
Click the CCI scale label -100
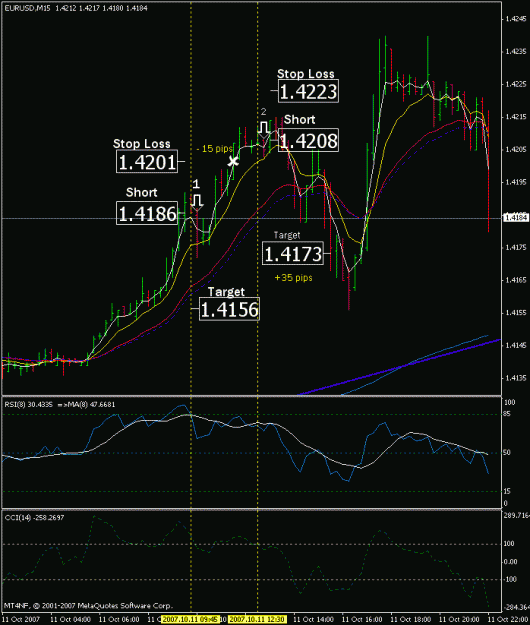pyautogui.click(x=510, y=580)
